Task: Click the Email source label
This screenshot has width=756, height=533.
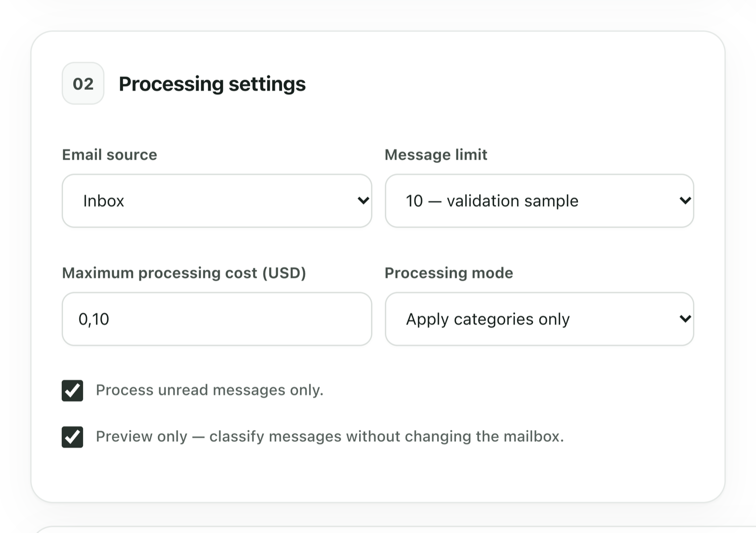Action: pyautogui.click(x=110, y=155)
